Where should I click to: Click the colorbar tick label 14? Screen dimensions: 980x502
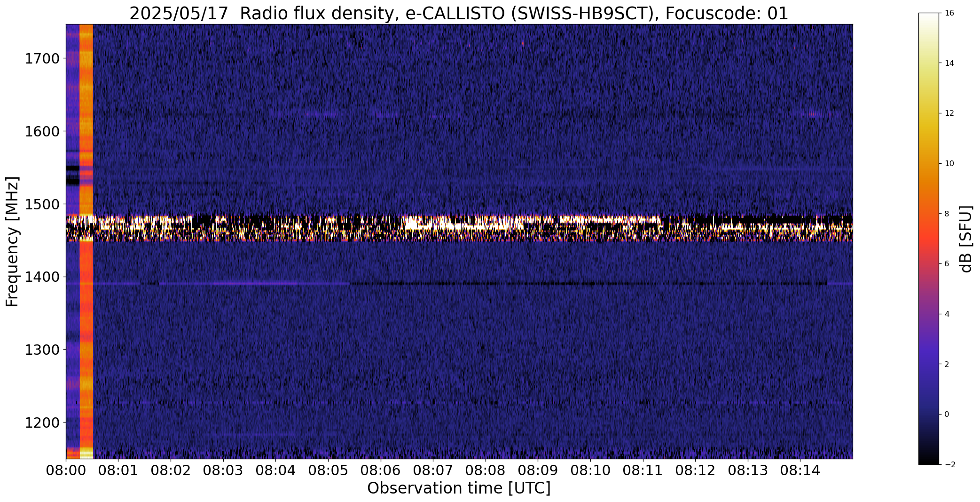[x=949, y=63]
